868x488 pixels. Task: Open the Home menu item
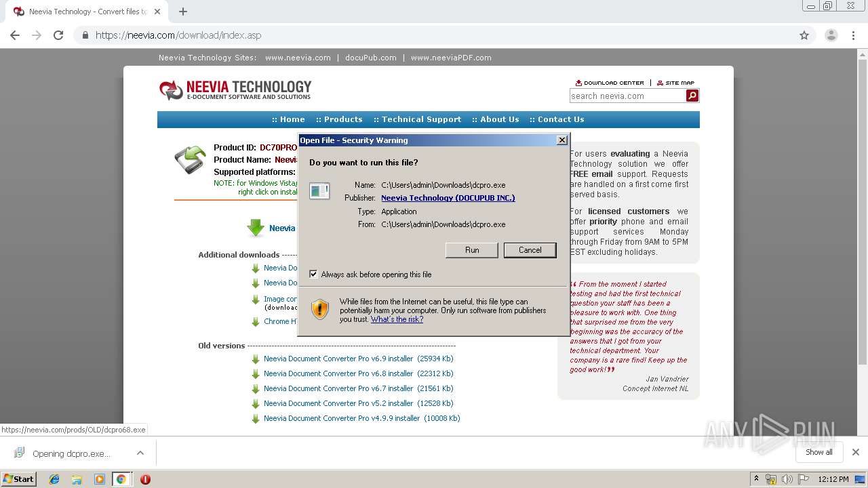(x=288, y=119)
